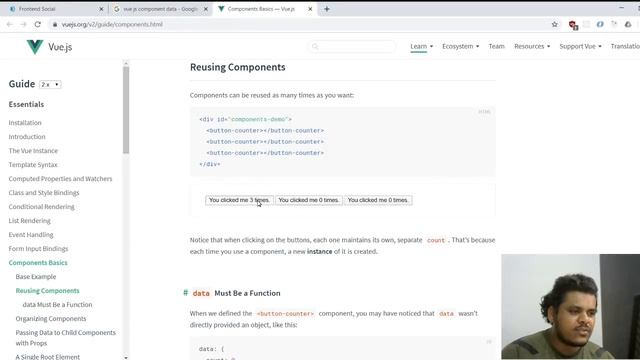Open the Ecosystem dropdown menu
Image resolution: width=640 pixels, height=360 pixels.
pos(460,46)
